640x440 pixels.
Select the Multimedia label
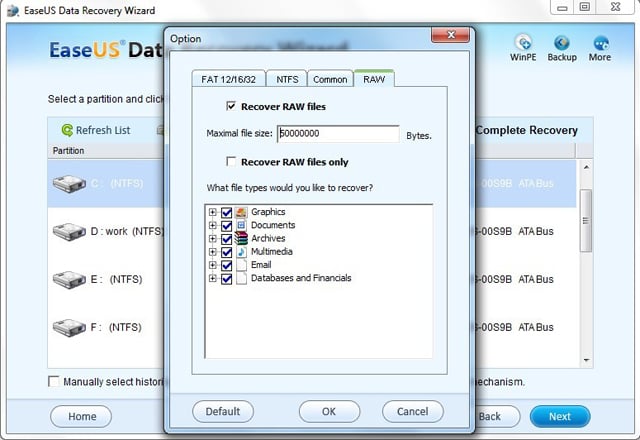[x=271, y=251]
